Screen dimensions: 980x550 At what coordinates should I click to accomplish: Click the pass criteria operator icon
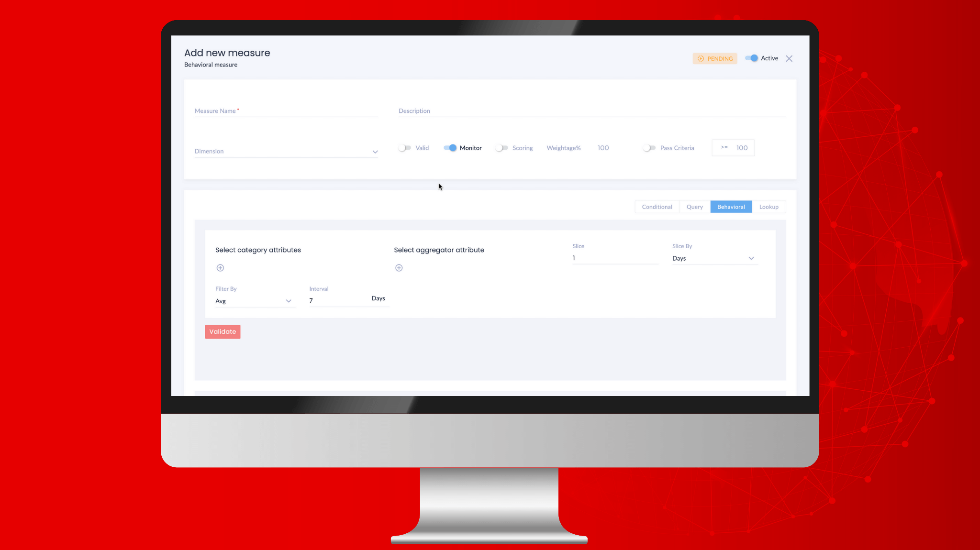tap(724, 148)
